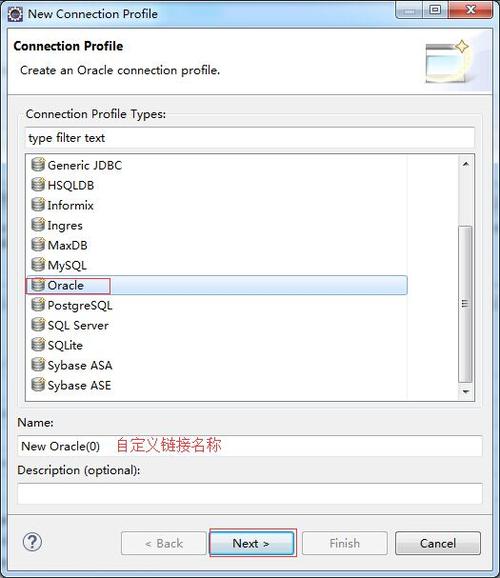Click the list scrollbar up arrow
Image resolution: width=500 pixels, height=578 pixels.
466,164
